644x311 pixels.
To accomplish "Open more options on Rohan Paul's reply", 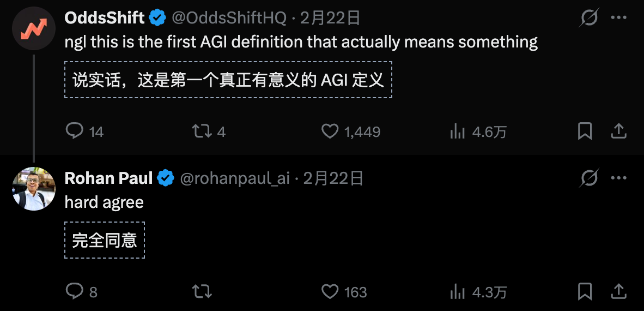I will click(619, 178).
